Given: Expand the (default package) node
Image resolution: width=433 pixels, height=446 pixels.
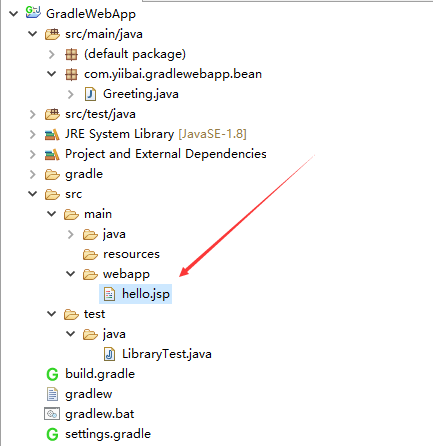Looking at the screenshot, I should [x=52, y=54].
